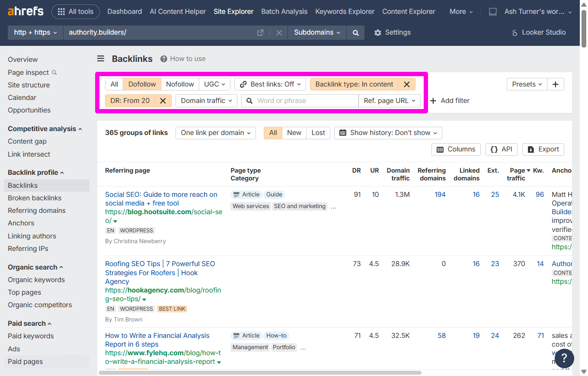Screen dimensions: 588x376
Task: Open the UGC dropdown
Action: [214, 84]
